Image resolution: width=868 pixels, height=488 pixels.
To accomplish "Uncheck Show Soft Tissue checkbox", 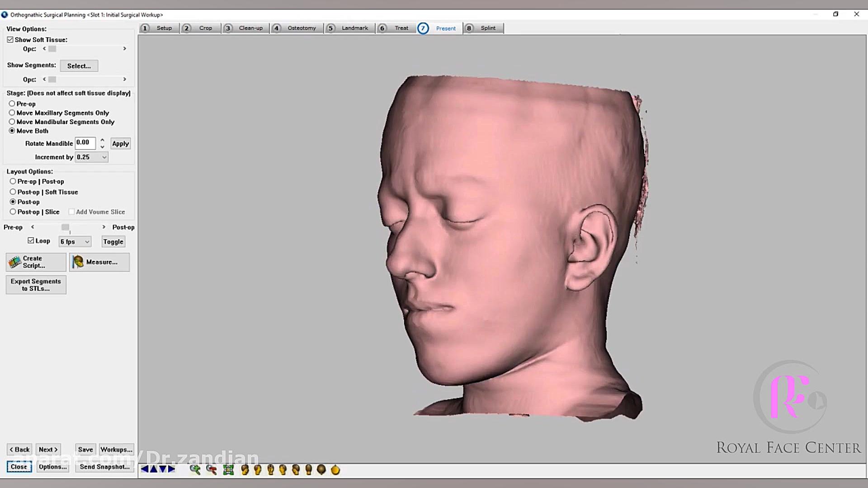I will pyautogui.click(x=10, y=40).
